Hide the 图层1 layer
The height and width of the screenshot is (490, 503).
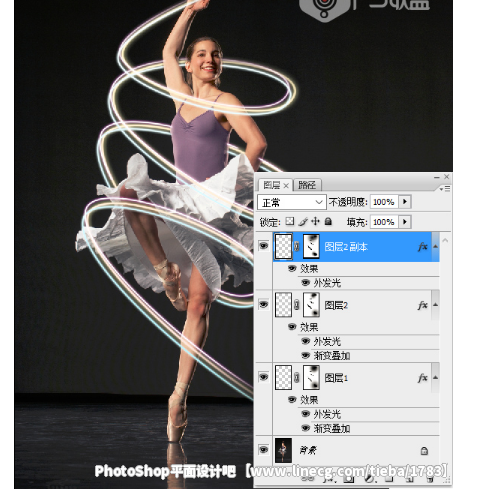tap(264, 377)
